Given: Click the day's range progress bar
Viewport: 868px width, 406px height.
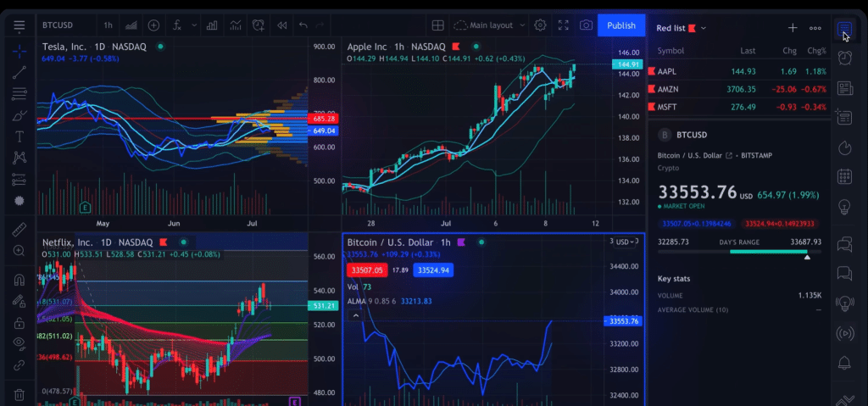Looking at the screenshot, I should (x=739, y=252).
